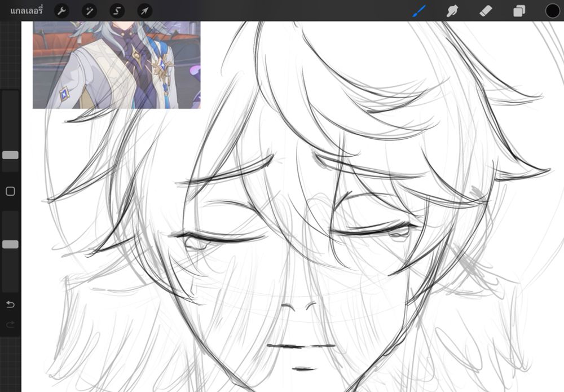This screenshot has width=564, height=392.
Task: Open the Actions wrench menu
Action: pyautogui.click(x=61, y=11)
